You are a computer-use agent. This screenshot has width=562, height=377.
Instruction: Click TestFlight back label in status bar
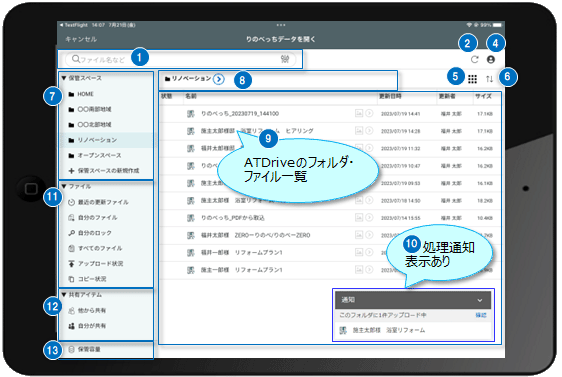pos(74,25)
